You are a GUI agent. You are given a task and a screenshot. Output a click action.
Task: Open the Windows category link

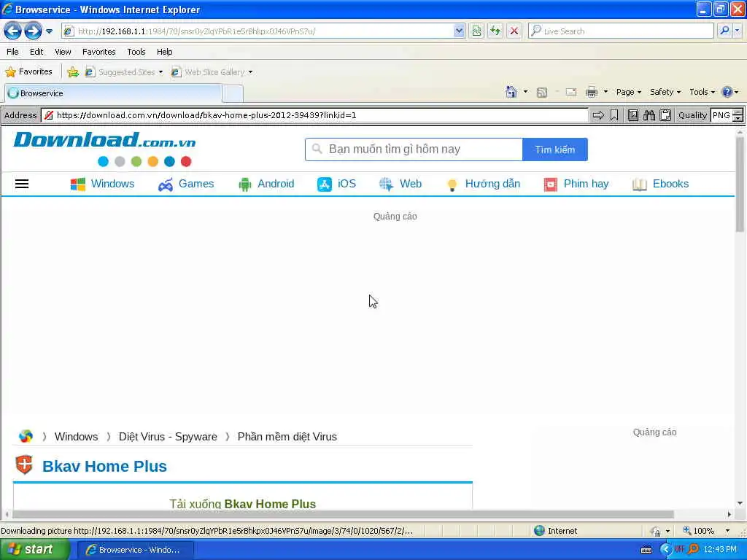pyautogui.click(x=102, y=184)
